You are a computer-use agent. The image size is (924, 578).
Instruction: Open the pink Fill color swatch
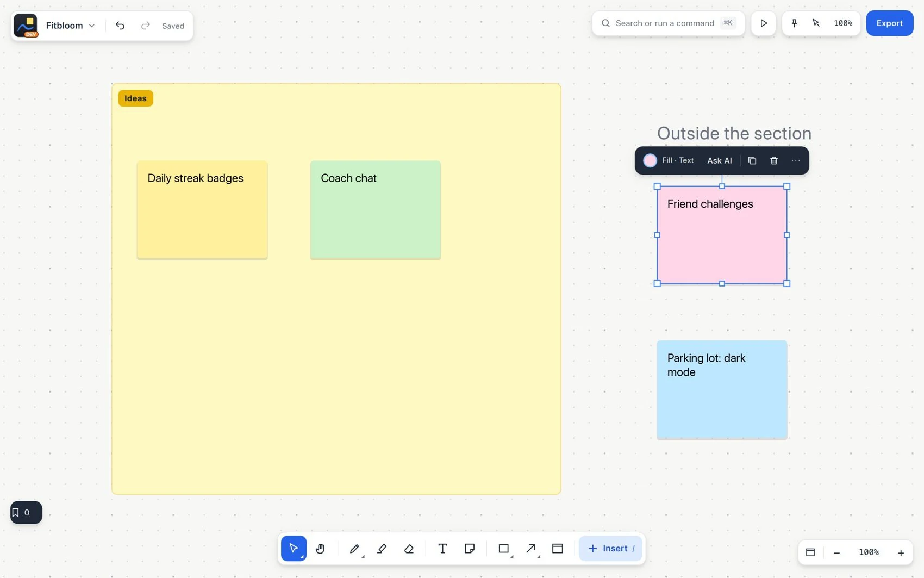coord(650,160)
